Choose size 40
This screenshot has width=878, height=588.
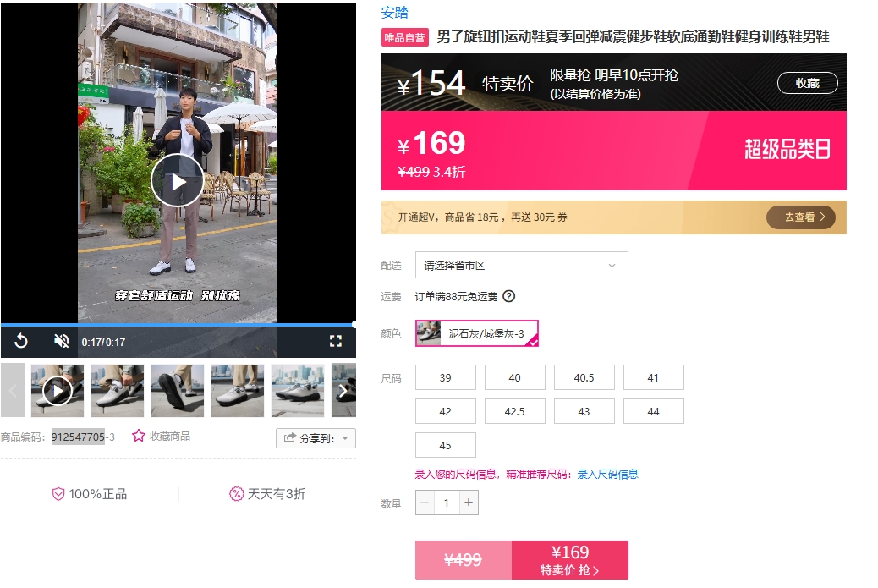(x=514, y=377)
